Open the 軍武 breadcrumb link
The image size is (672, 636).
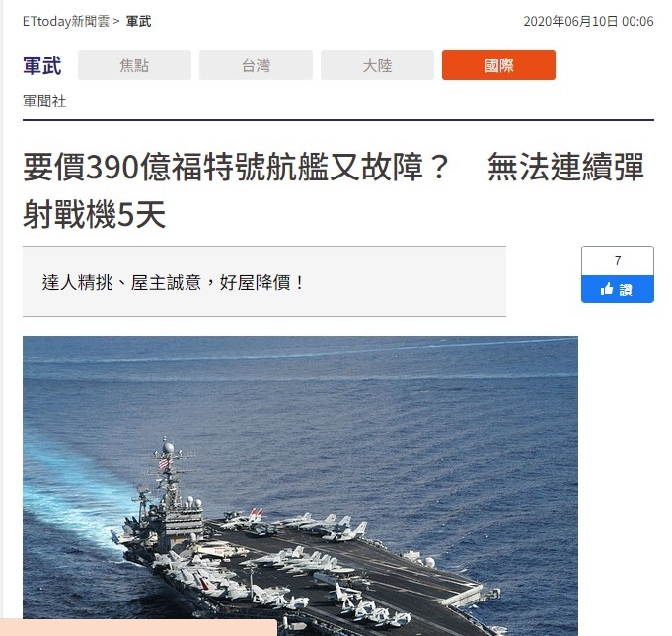[x=138, y=21]
